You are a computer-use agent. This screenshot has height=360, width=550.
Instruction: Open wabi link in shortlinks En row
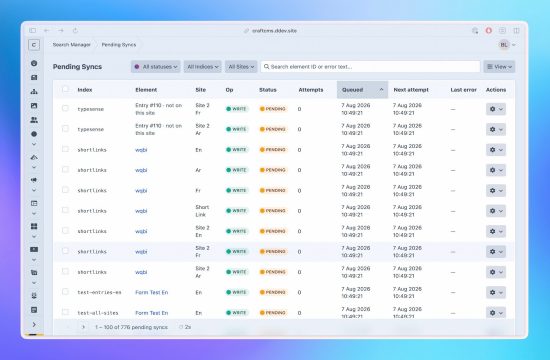pyautogui.click(x=141, y=150)
